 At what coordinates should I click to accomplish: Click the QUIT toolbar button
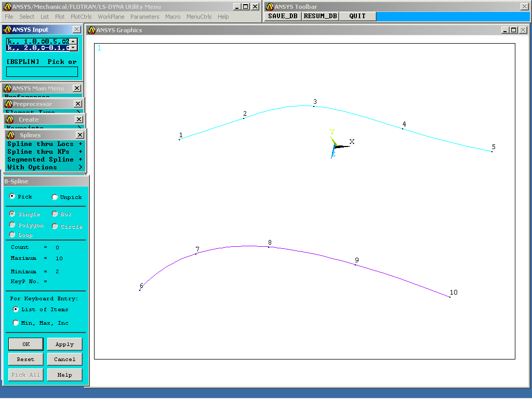pyautogui.click(x=357, y=16)
